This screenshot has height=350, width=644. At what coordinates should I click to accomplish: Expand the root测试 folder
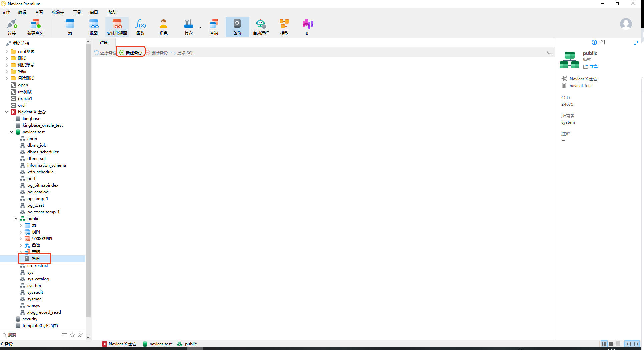[7, 52]
